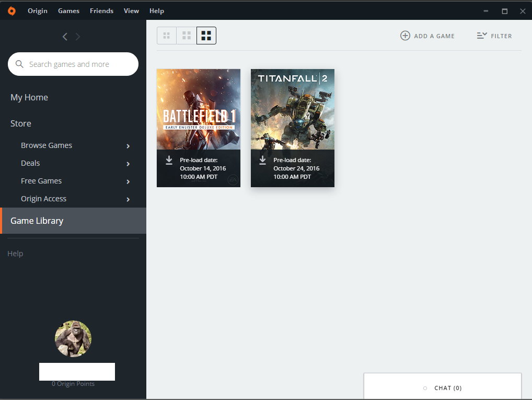Open Game Library in sidebar

tap(73, 221)
